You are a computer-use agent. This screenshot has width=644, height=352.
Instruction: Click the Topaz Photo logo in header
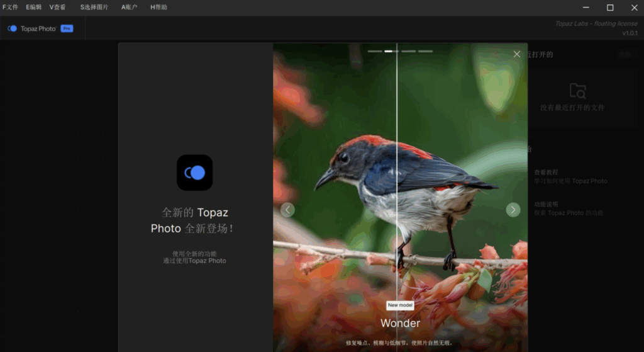(x=13, y=28)
